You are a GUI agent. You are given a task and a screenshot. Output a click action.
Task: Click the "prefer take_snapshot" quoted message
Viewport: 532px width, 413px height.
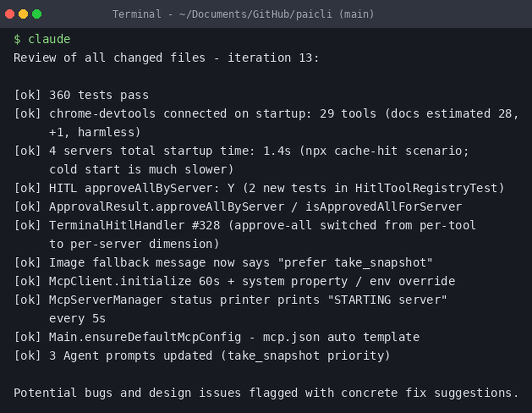tap(355, 262)
